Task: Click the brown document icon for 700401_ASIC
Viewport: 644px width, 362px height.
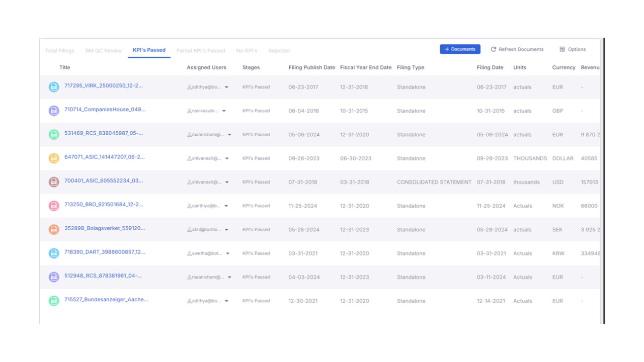Action: click(54, 182)
